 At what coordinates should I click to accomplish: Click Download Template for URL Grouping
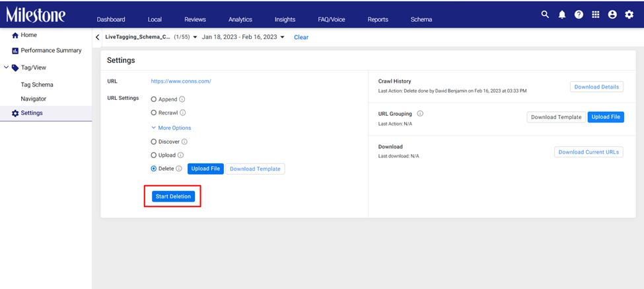tap(557, 117)
